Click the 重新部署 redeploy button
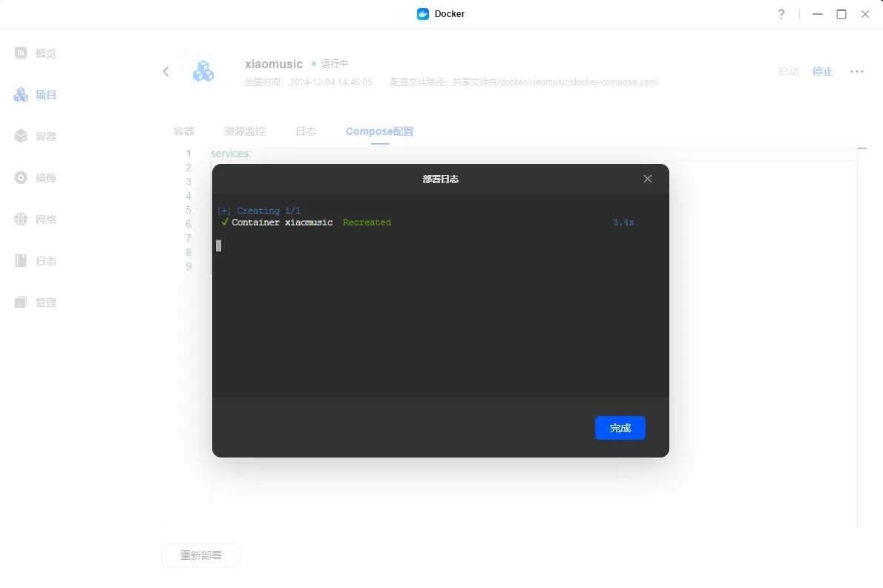The height and width of the screenshot is (588, 883). 201,555
